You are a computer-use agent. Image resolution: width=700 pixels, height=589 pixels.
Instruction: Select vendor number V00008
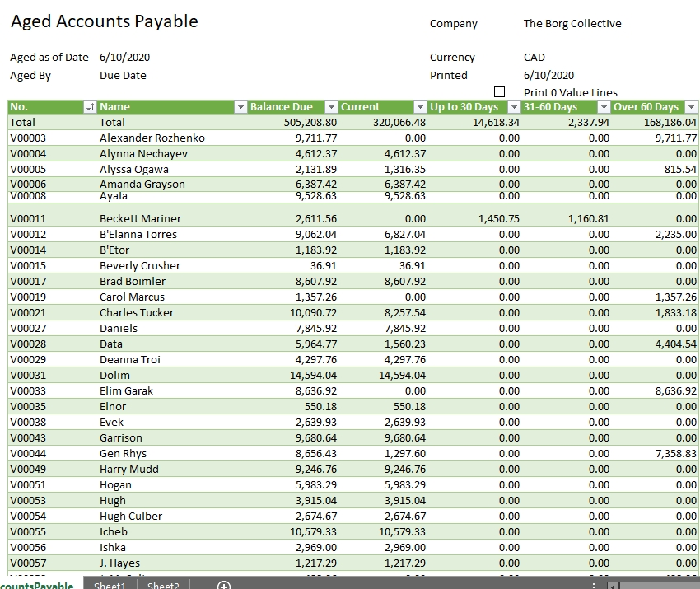28,196
